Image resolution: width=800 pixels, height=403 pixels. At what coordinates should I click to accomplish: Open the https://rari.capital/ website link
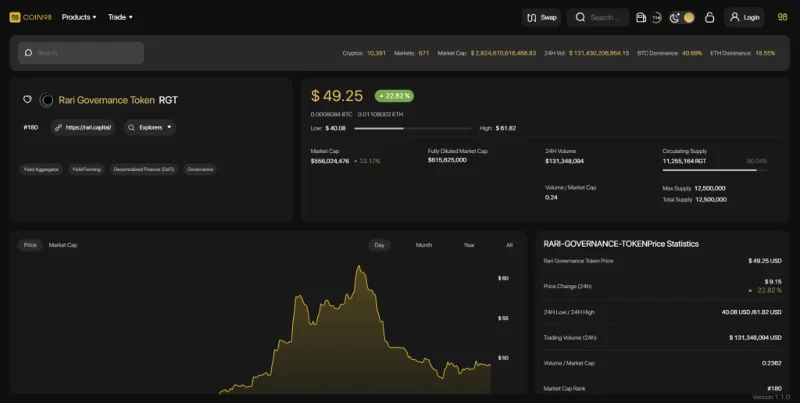coord(83,128)
